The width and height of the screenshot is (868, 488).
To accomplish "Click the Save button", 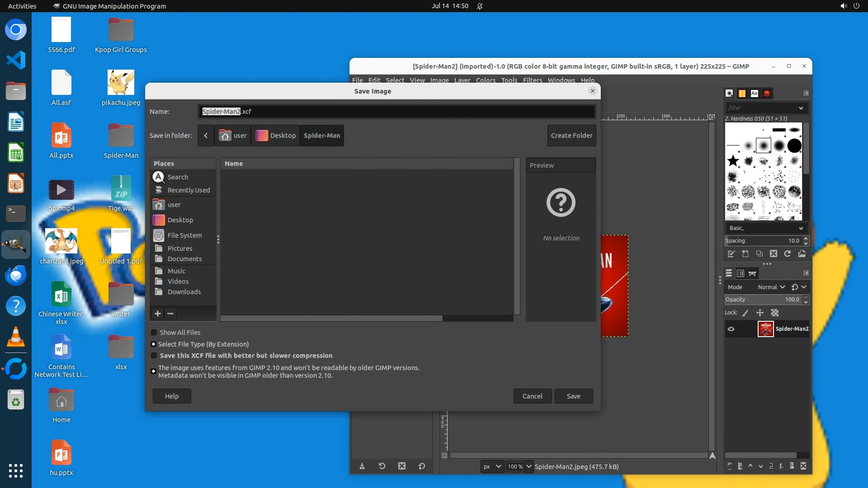I will coord(573,396).
